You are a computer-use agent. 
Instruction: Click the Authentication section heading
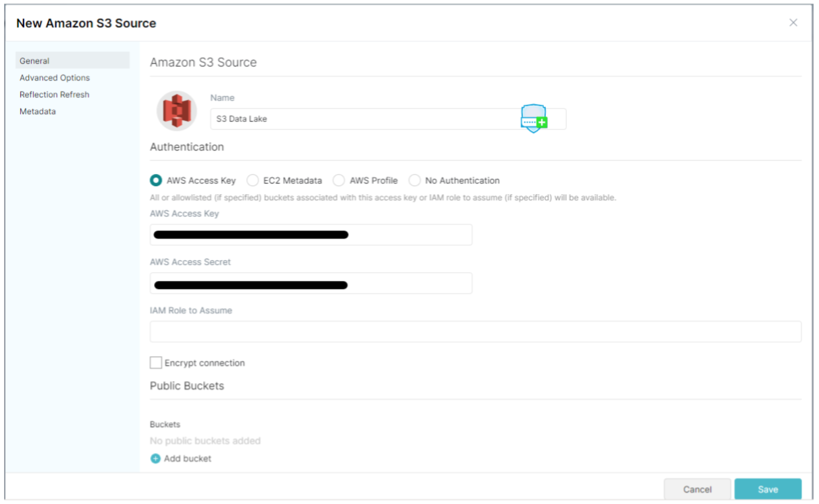click(187, 146)
